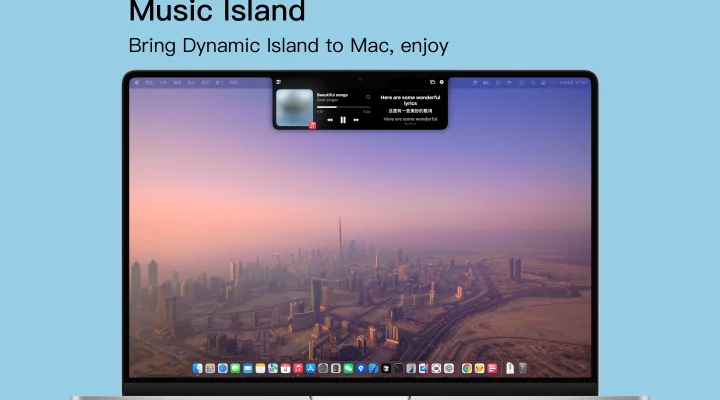Click the window-mode icon beside island's gear
The image size is (720, 400).
coord(432,82)
